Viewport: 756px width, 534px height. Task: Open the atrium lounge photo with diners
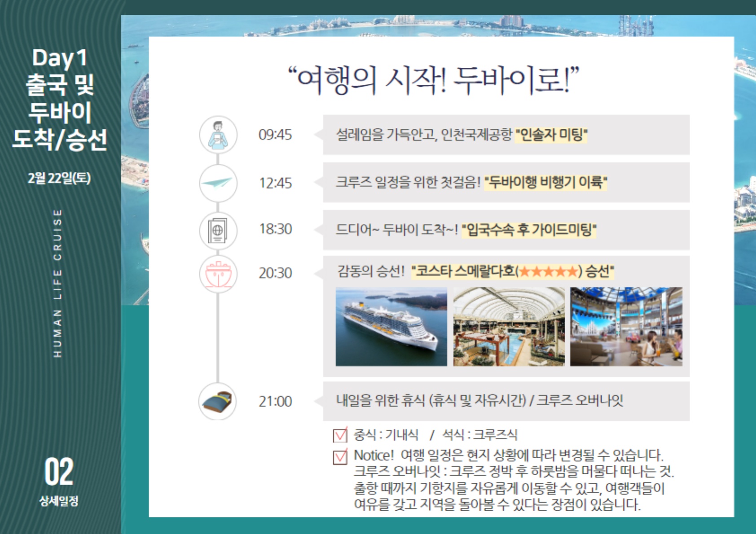coord(626,327)
